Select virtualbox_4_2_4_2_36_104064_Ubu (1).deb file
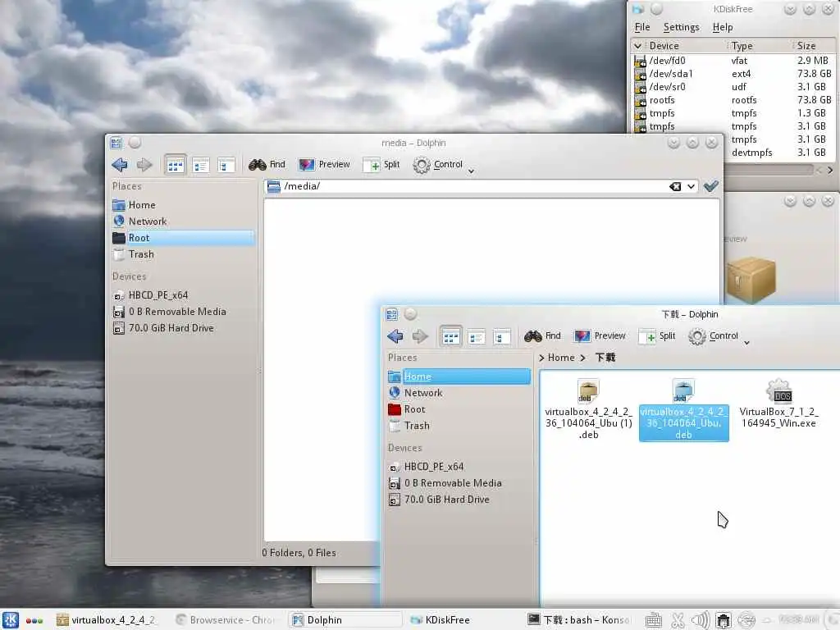This screenshot has height=630, width=840. (x=588, y=410)
